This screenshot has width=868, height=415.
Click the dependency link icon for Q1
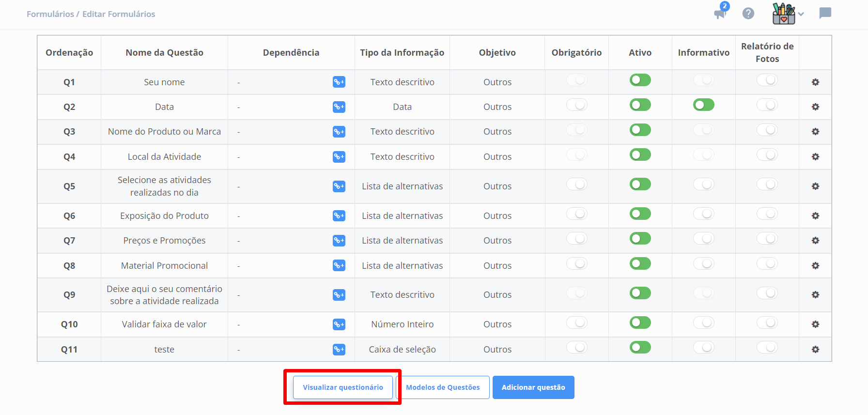tap(339, 82)
